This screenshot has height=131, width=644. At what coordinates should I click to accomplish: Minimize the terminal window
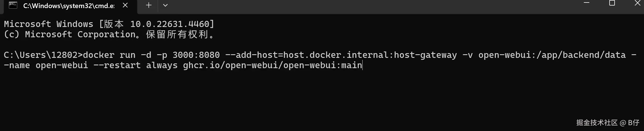pyautogui.click(x=587, y=3)
